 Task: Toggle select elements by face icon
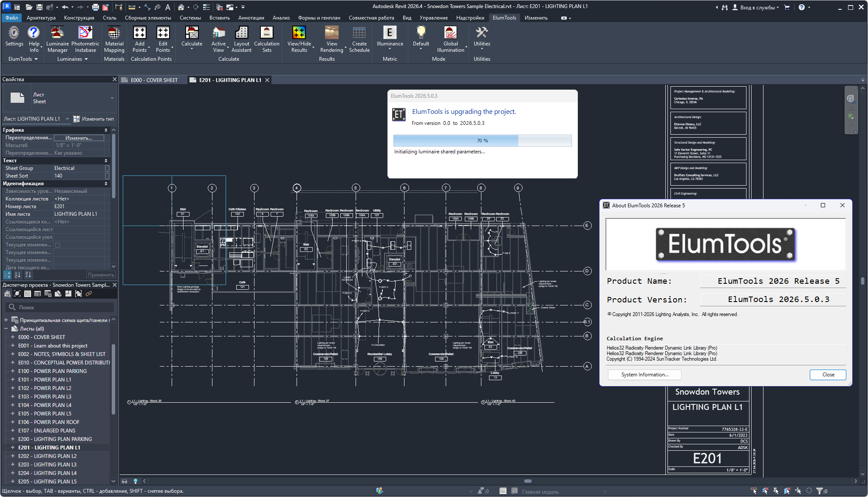pyautogui.click(x=787, y=491)
